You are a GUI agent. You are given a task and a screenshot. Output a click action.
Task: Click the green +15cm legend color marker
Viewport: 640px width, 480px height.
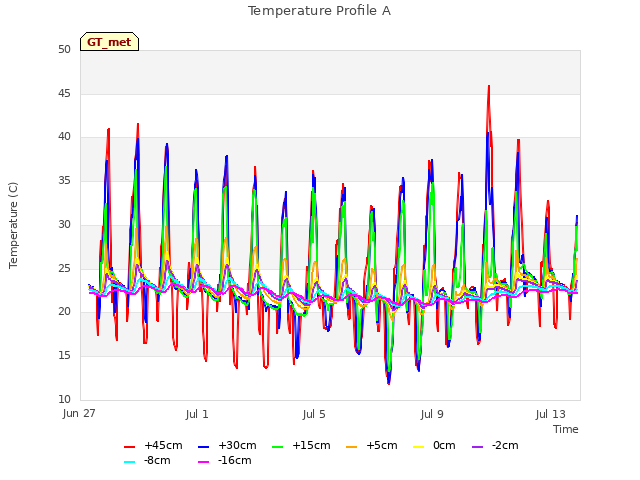278,447
